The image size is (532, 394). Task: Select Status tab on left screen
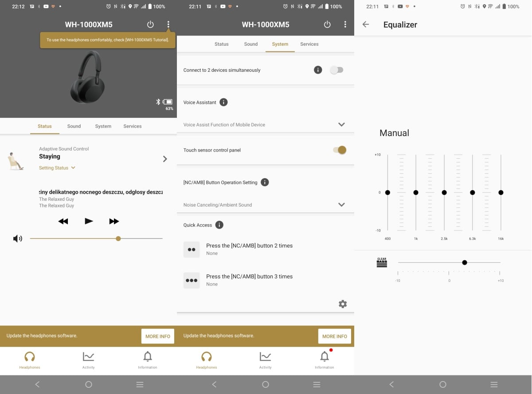click(x=45, y=126)
